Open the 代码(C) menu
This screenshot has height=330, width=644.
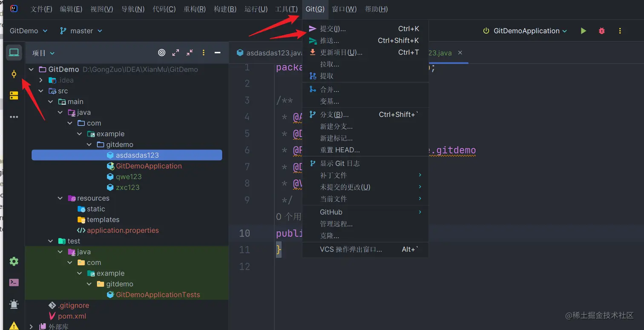(x=164, y=9)
